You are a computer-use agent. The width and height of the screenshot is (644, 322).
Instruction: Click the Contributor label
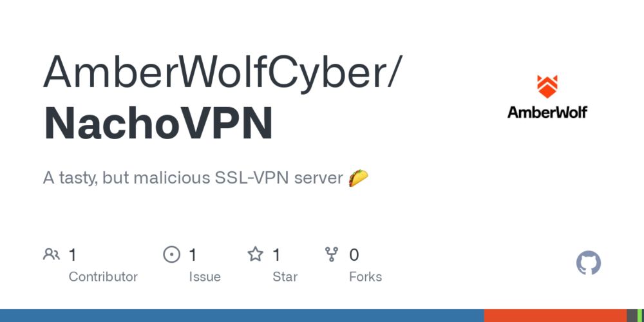coord(103,277)
